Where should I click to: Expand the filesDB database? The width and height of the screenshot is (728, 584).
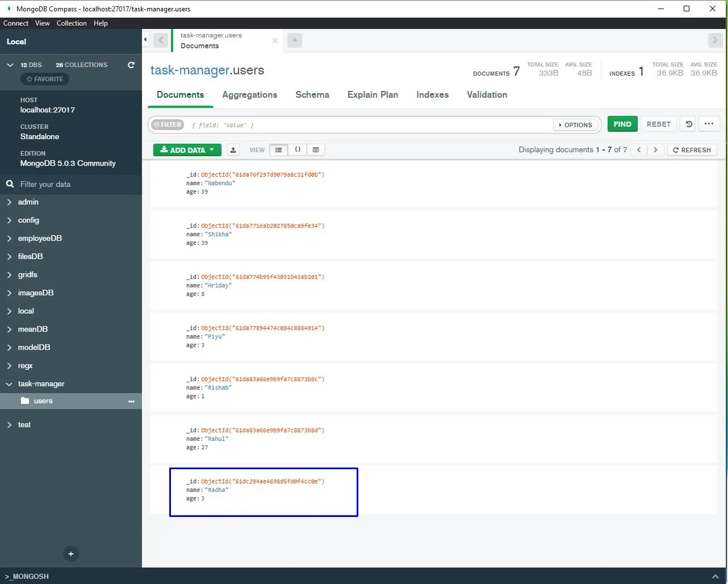pyautogui.click(x=9, y=257)
